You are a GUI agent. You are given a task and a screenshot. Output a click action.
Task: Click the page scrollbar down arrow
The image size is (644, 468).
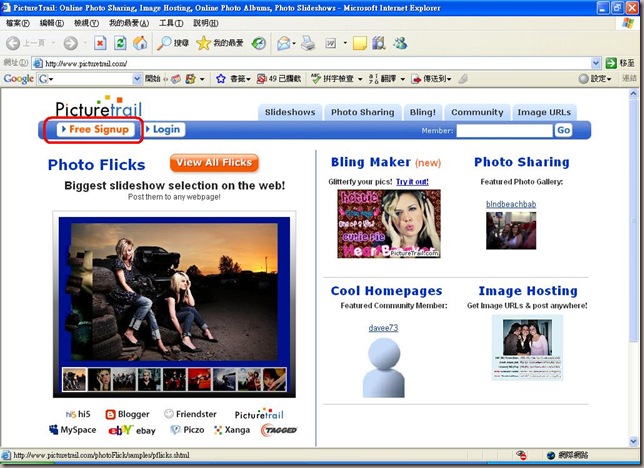click(633, 442)
